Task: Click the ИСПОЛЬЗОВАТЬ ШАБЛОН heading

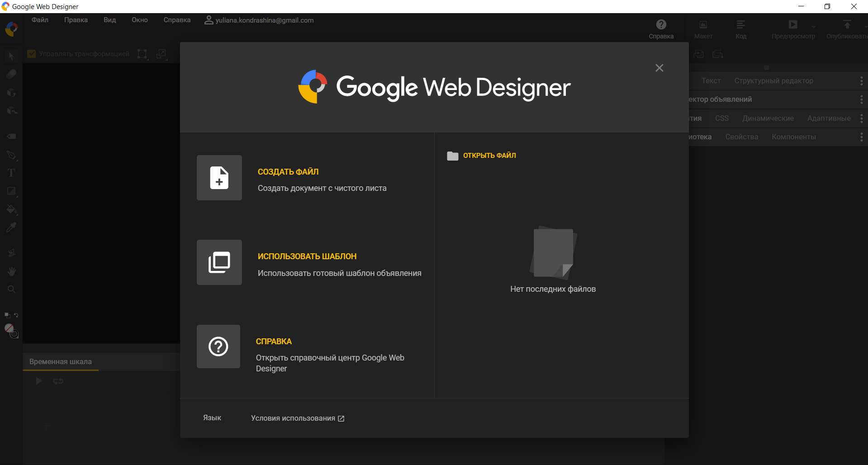Action: pos(307,256)
